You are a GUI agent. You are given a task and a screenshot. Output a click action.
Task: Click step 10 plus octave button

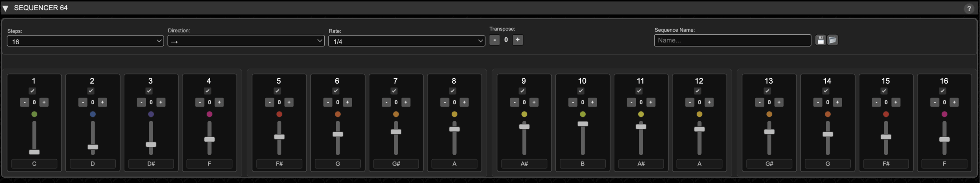tap(593, 102)
